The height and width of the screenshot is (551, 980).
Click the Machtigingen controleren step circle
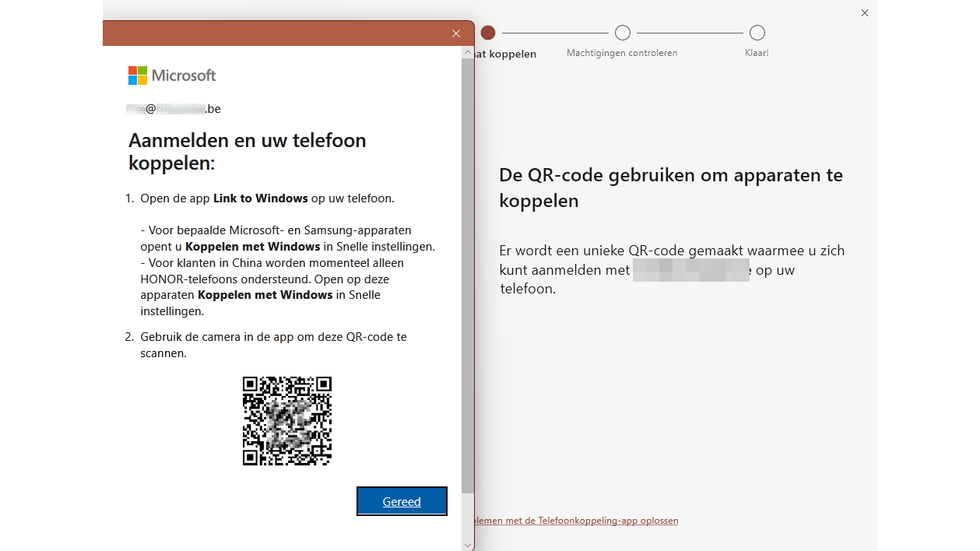(x=622, y=33)
